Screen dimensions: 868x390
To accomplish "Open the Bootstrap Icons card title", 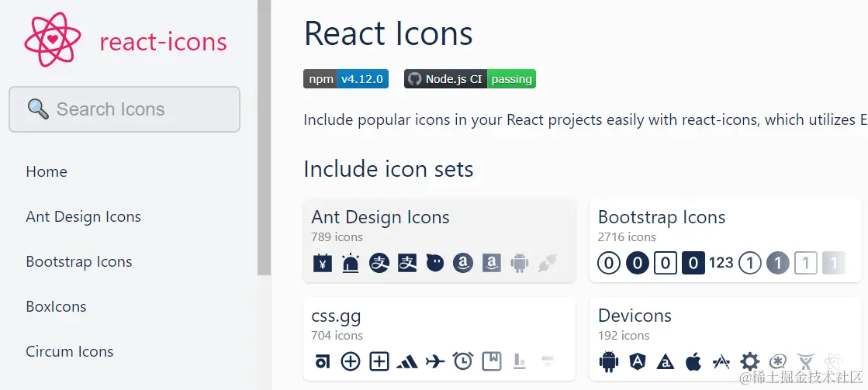I will coord(662,217).
